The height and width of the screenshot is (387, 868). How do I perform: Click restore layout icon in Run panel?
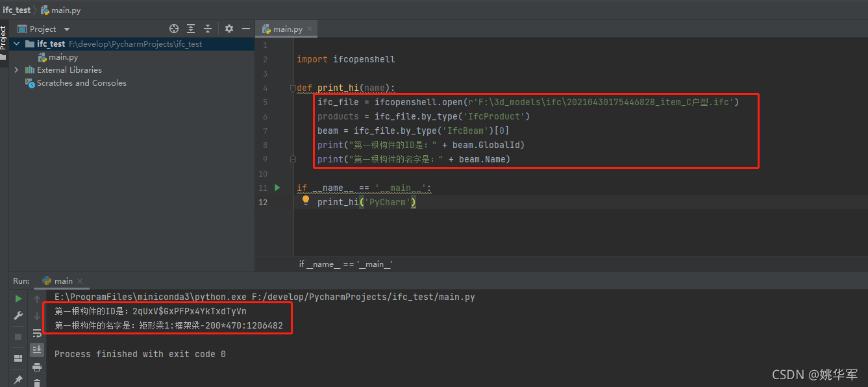click(18, 358)
